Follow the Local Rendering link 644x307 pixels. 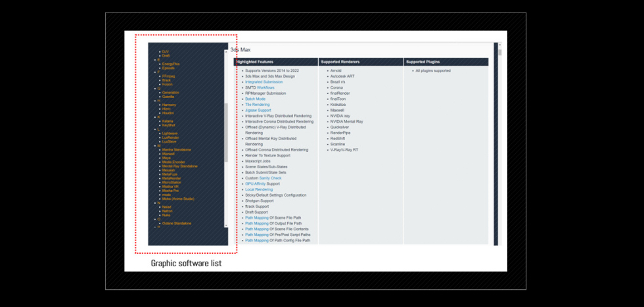[x=259, y=189]
